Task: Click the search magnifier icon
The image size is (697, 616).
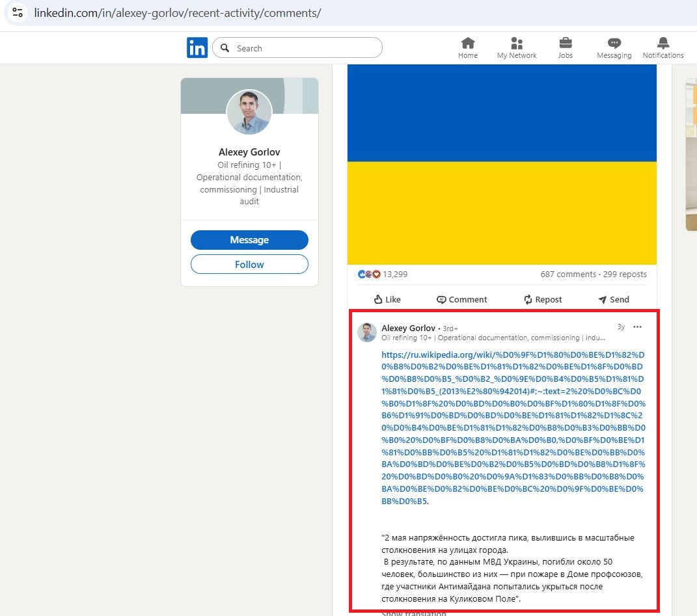Action: (x=224, y=47)
